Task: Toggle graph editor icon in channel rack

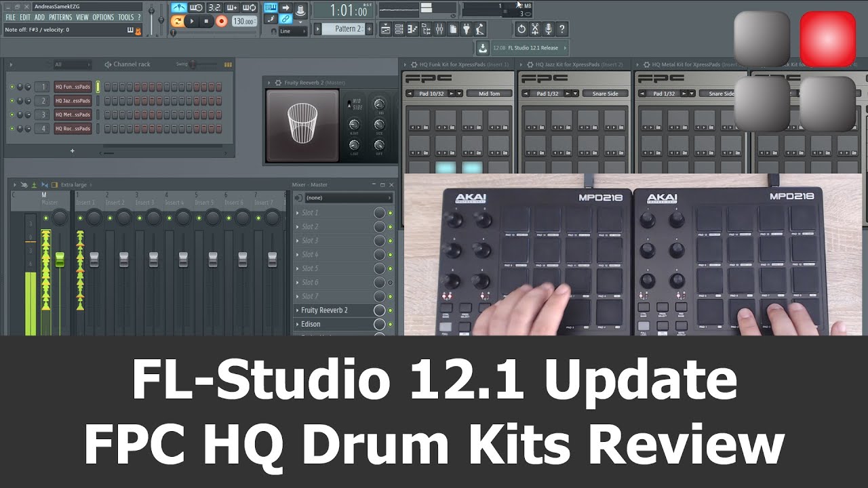Action: (x=228, y=64)
